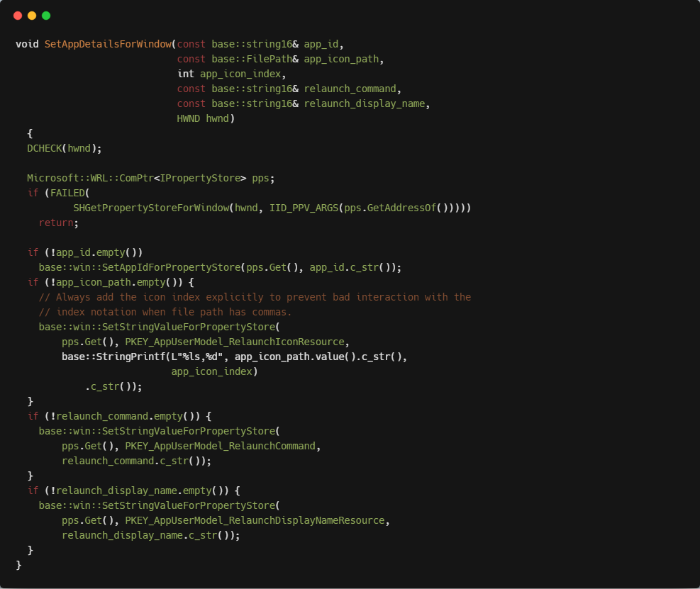Click the standalone '.c_str());' line
Image resolution: width=700 pixels, height=589 pixels.
click(x=113, y=386)
